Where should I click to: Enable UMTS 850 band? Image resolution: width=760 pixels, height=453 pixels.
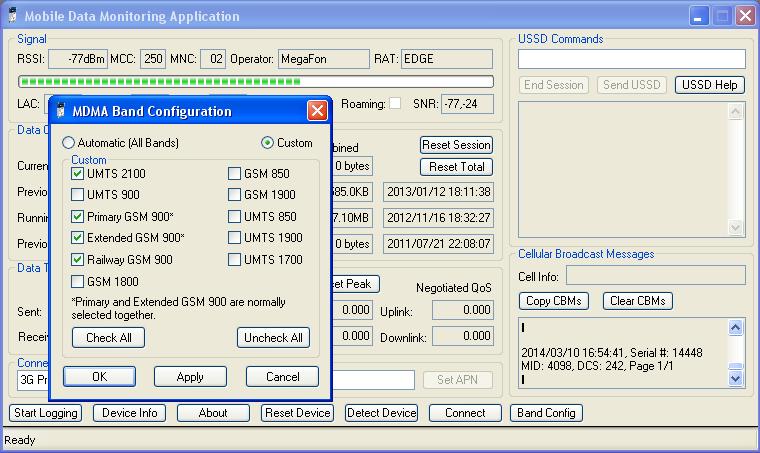pos(234,216)
